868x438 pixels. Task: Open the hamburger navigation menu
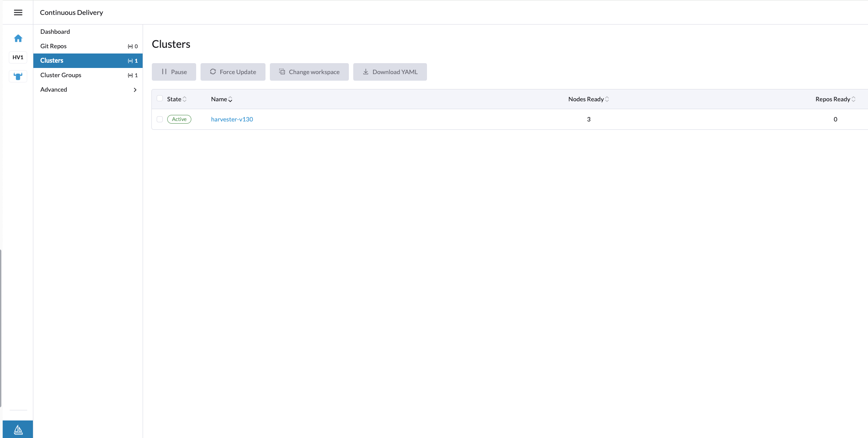[x=18, y=12]
